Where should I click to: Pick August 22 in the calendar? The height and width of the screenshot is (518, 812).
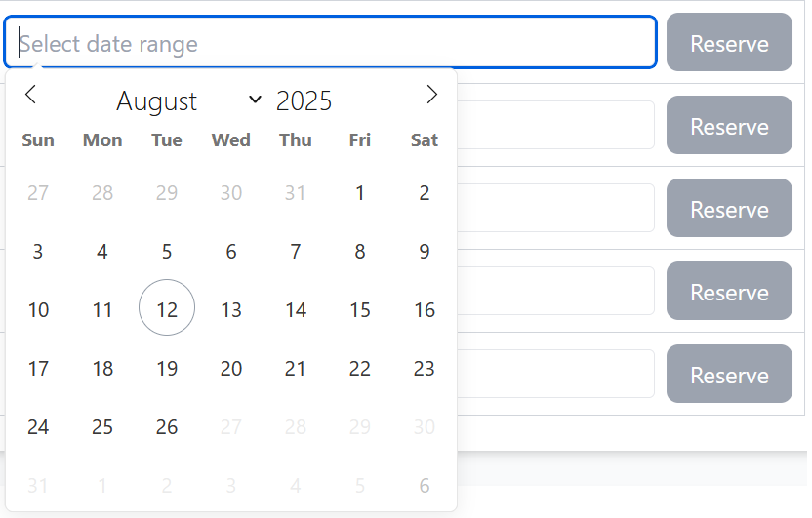pyautogui.click(x=360, y=369)
